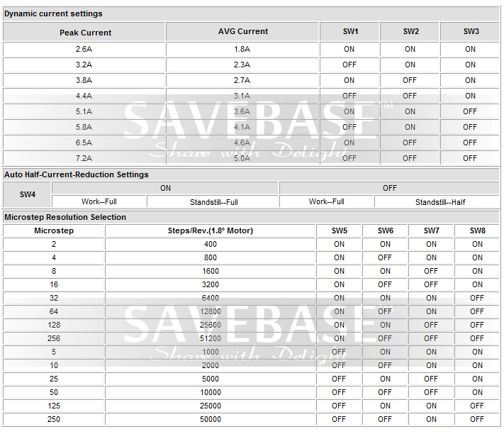Click the 50000 steps per revolution cell
The height and width of the screenshot is (434, 504).
pos(211,419)
